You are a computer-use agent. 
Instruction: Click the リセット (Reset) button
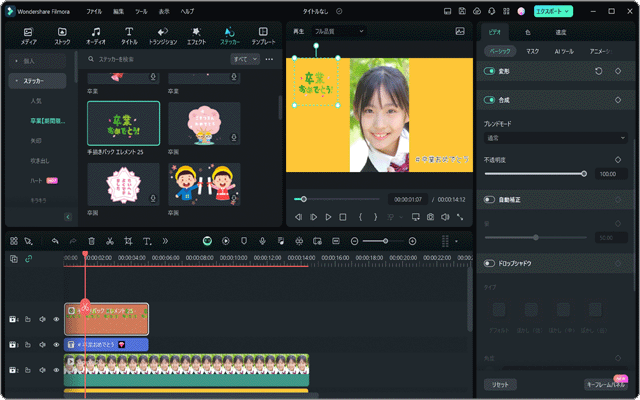(499, 384)
